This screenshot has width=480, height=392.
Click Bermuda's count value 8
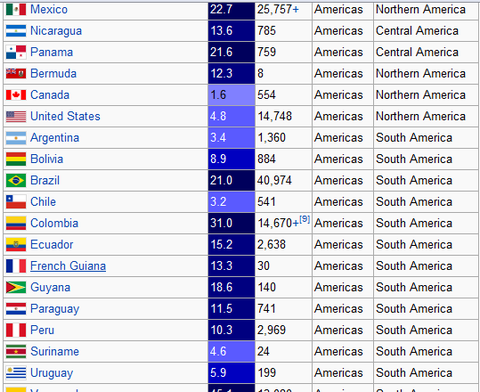pos(260,73)
